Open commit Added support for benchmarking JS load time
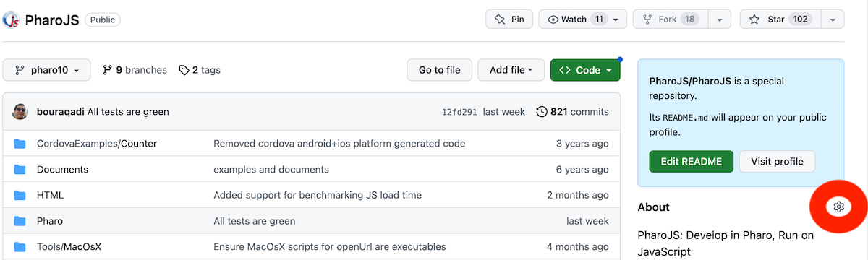 (318, 195)
